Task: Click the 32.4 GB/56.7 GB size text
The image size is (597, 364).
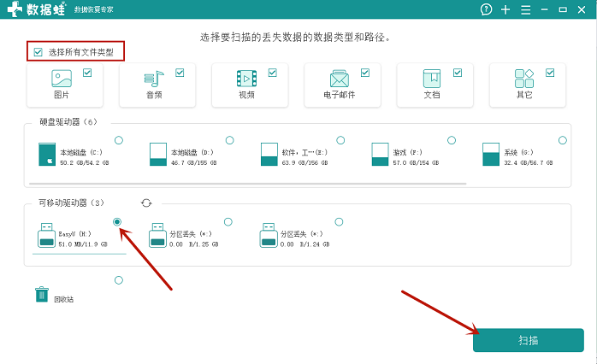Action: 529,163
